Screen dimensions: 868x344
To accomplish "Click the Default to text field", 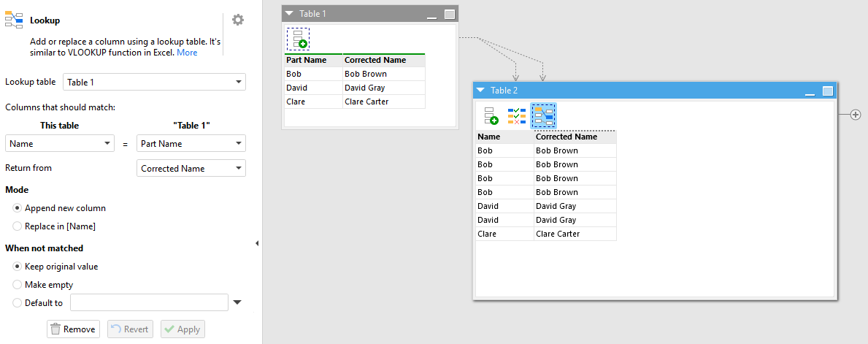I will point(150,302).
